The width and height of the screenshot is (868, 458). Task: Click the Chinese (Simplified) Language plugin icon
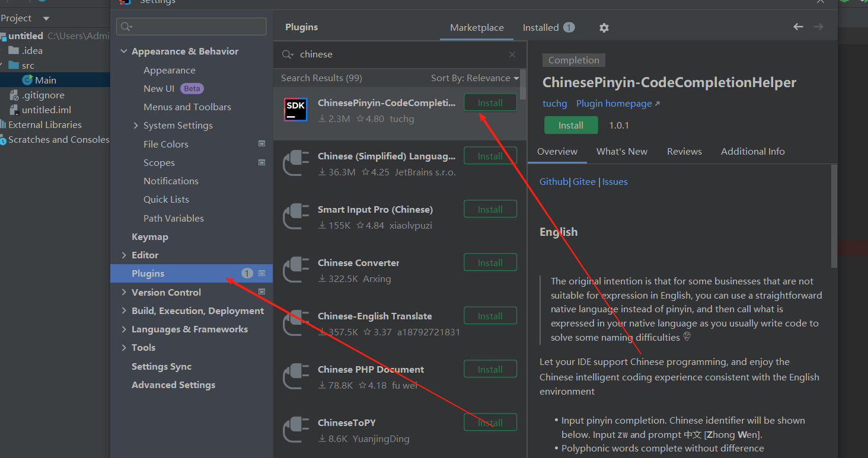tap(295, 163)
